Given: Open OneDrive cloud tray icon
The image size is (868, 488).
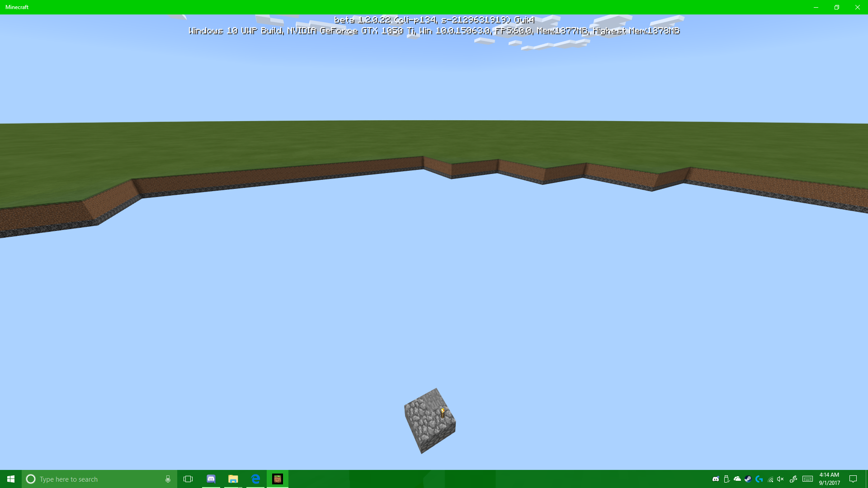Looking at the screenshot, I should tap(737, 479).
